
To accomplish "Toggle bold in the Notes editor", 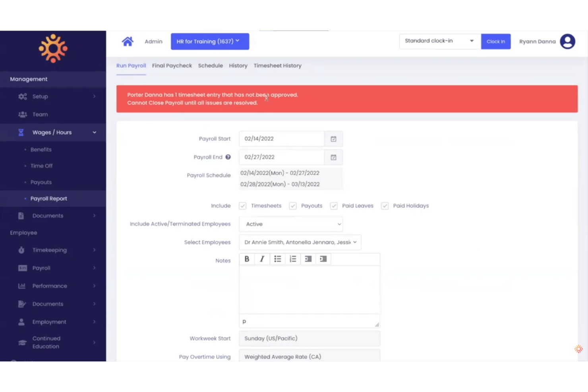I will coord(247,259).
